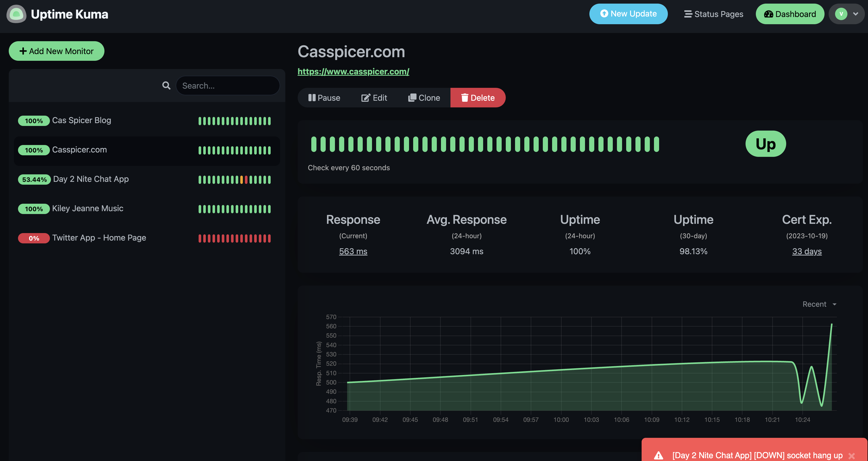Clone the current monitor
The width and height of the screenshot is (868, 461).
coord(424,98)
